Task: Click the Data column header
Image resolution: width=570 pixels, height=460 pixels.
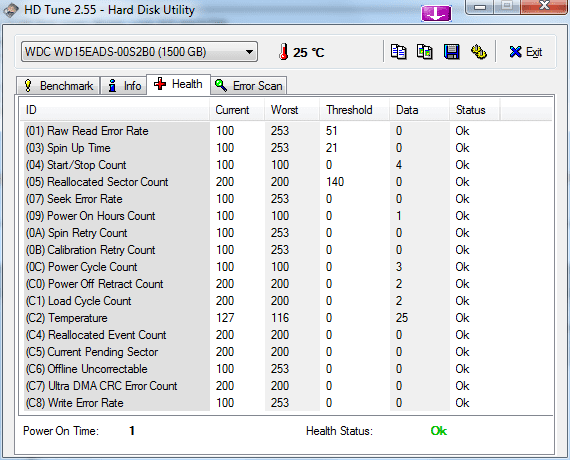Action: [x=420, y=110]
